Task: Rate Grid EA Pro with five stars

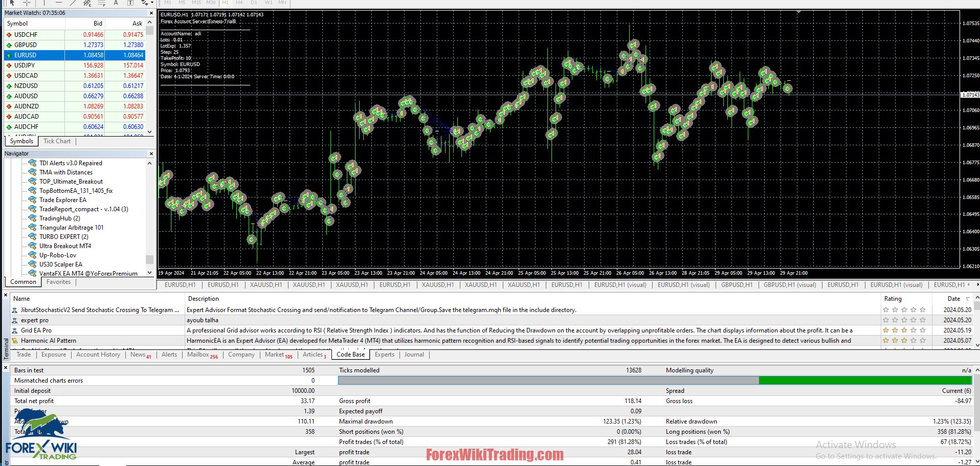Action: 923,330
